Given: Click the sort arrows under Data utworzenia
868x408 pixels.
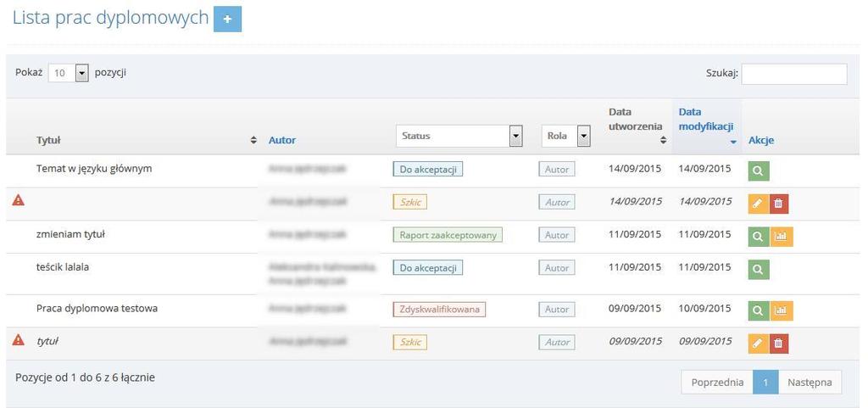Looking at the screenshot, I should 663,140.
